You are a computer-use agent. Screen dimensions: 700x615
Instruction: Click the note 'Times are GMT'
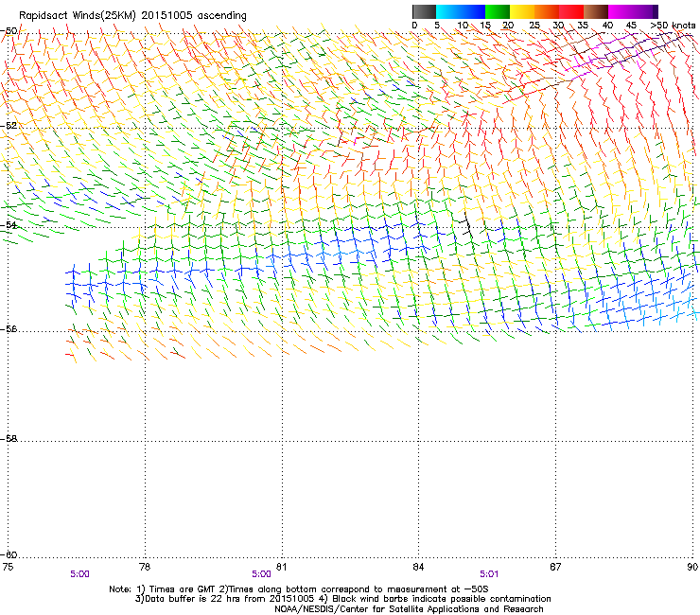(183, 589)
